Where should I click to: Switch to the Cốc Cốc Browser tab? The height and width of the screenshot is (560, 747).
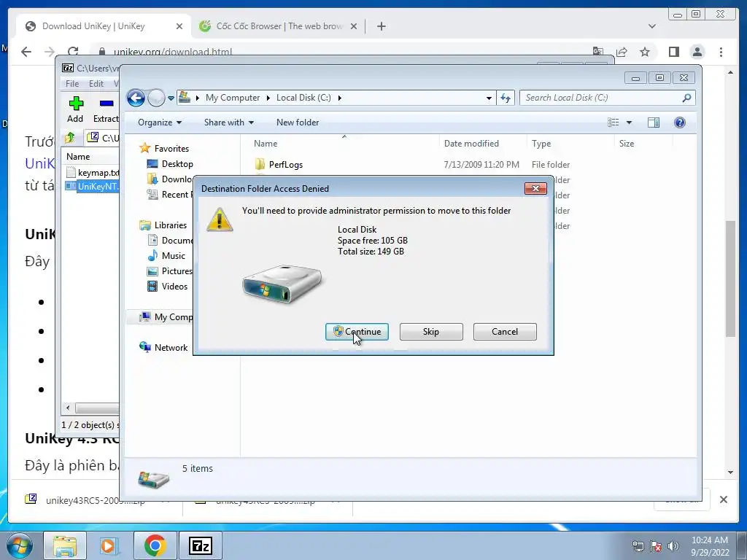click(x=279, y=26)
